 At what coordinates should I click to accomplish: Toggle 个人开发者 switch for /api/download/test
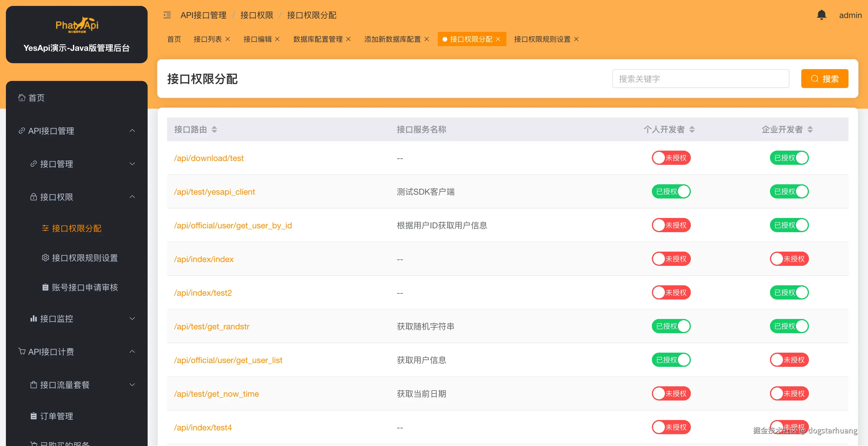click(x=671, y=158)
